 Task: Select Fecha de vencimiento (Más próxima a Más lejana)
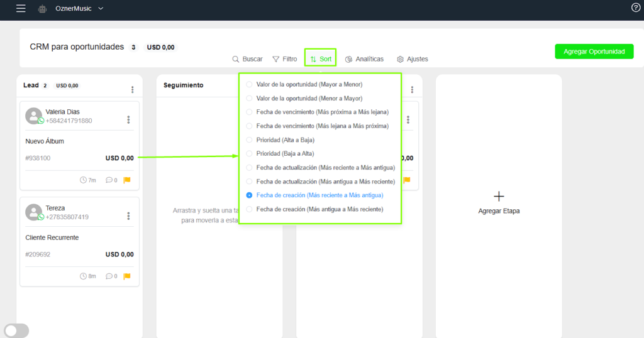[x=317, y=112]
